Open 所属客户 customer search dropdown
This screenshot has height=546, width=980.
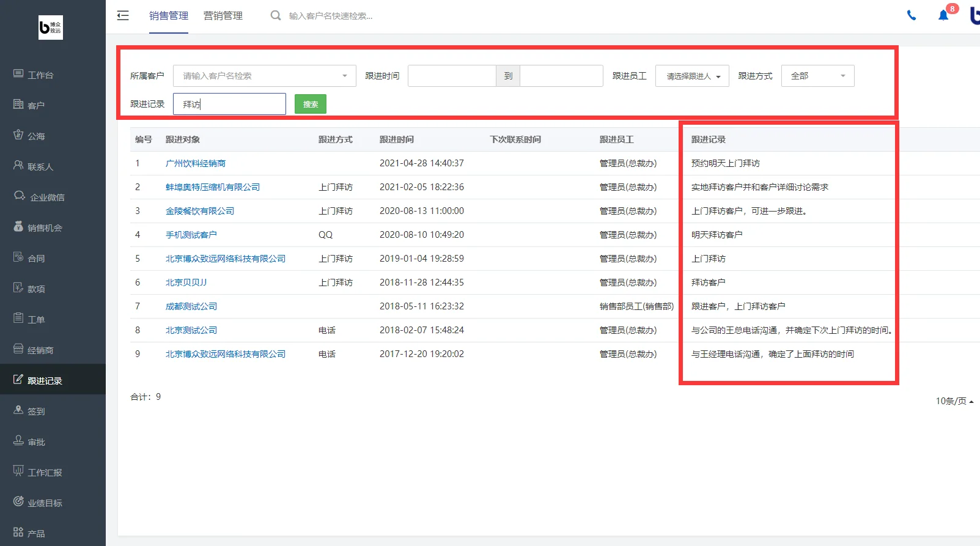tap(265, 76)
